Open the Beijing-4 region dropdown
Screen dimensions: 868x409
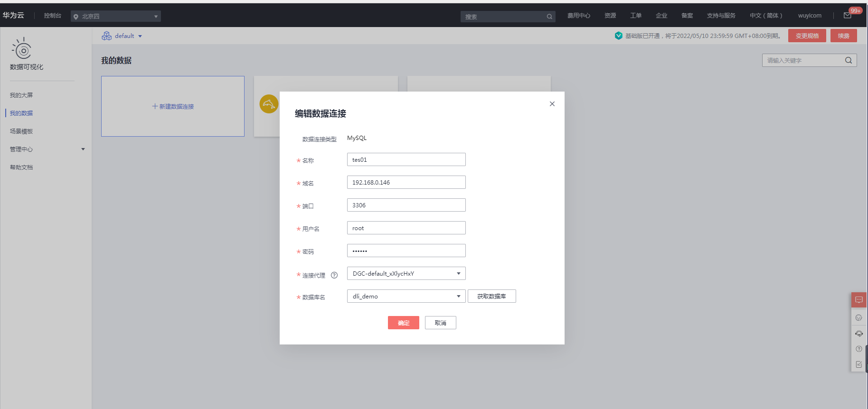116,16
